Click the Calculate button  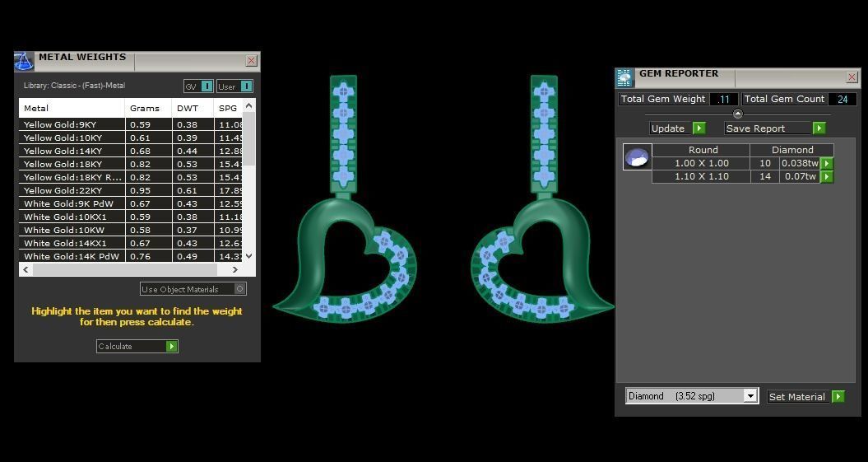pyautogui.click(x=137, y=346)
